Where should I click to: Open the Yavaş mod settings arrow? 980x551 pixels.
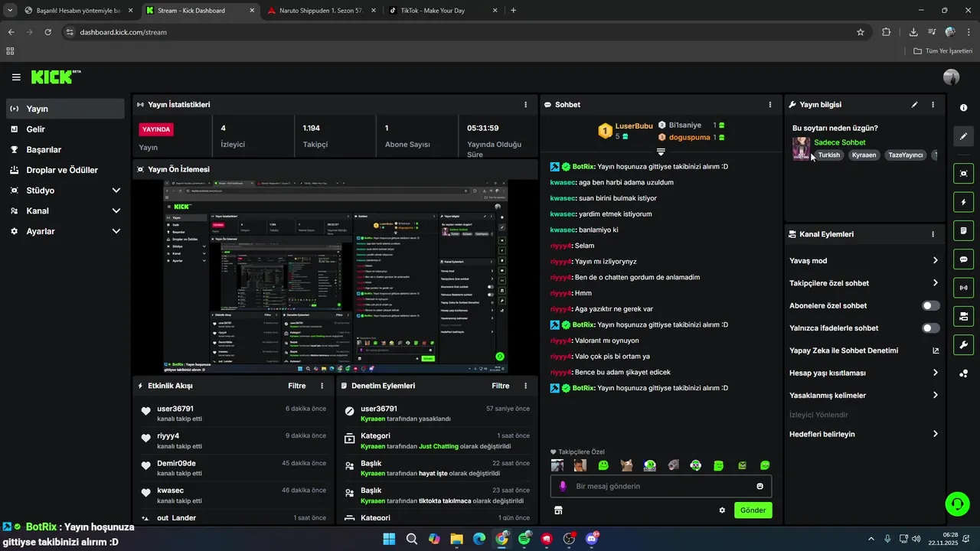[x=936, y=261]
